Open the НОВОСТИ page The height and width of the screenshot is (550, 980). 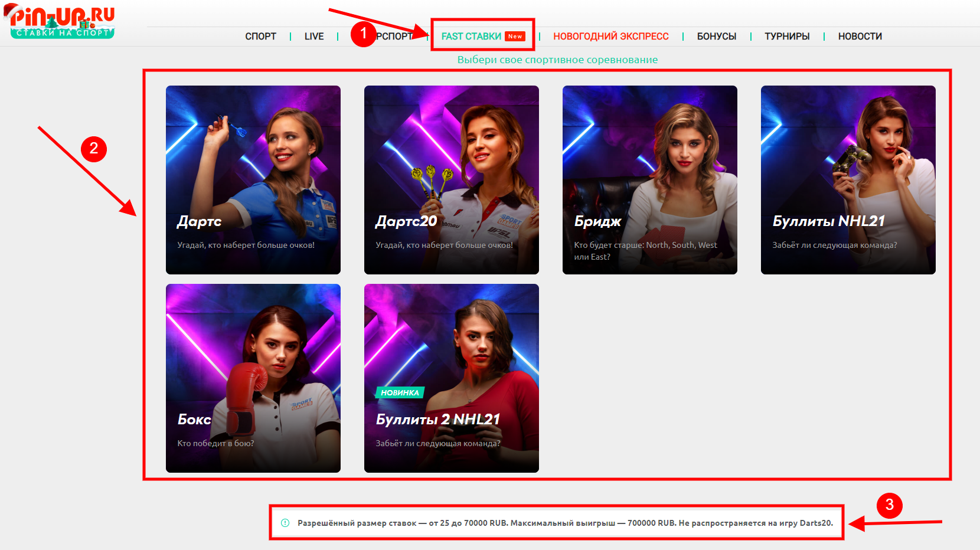860,37
